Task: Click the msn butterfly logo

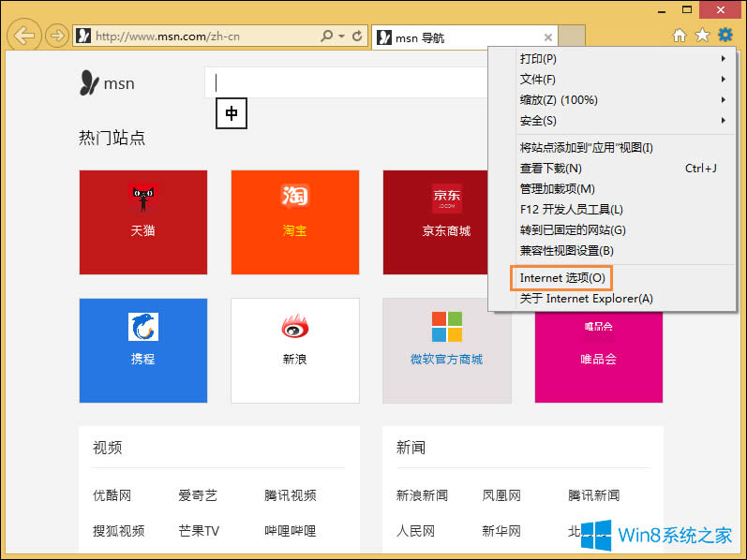Action: 89,83
